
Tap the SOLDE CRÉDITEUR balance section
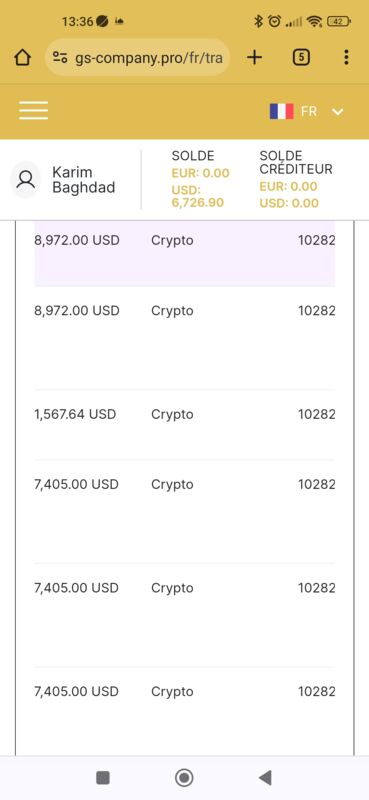click(296, 180)
